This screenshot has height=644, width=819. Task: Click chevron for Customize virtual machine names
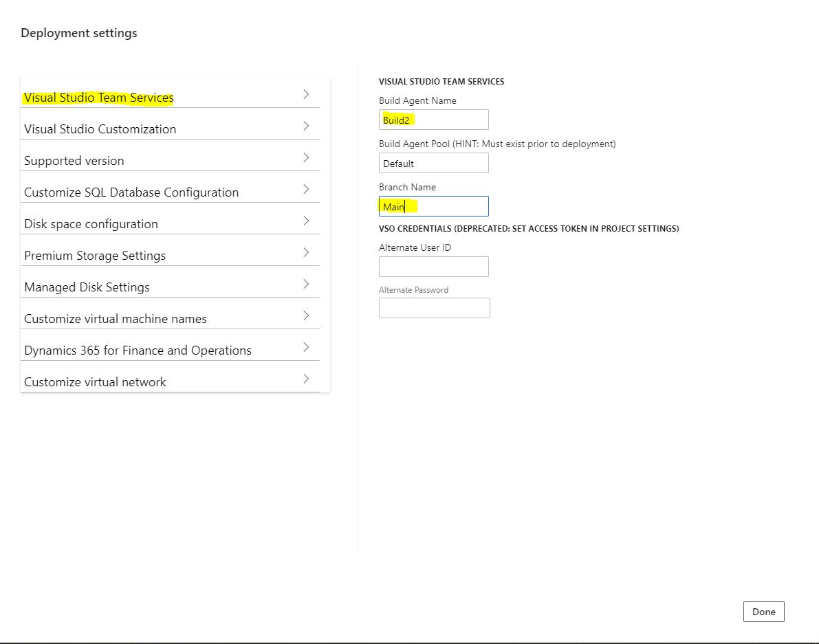pyautogui.click(x=306, y=316)
